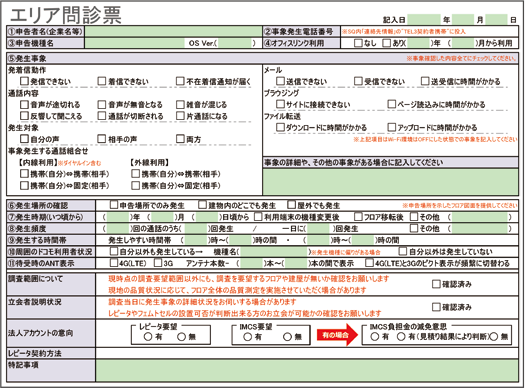
Task: Check アップロードに時間がかかる box
Action: (x=391, y=127)
